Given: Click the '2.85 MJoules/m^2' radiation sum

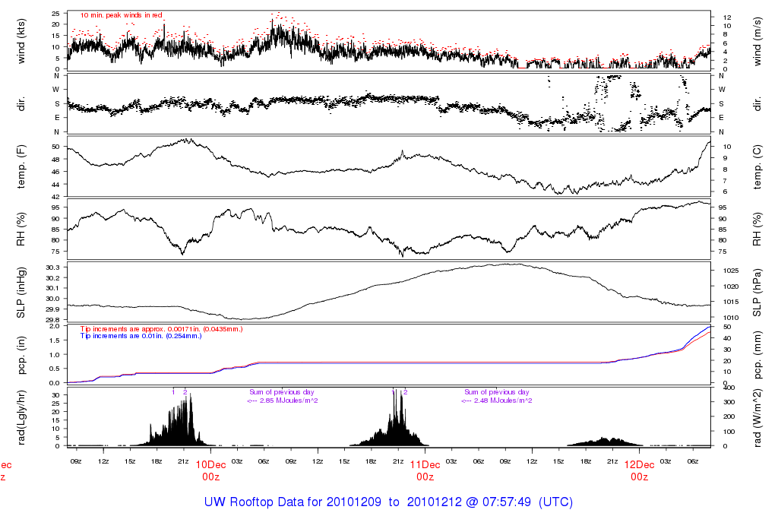Looking at the screenshot, I should [289, 401].
